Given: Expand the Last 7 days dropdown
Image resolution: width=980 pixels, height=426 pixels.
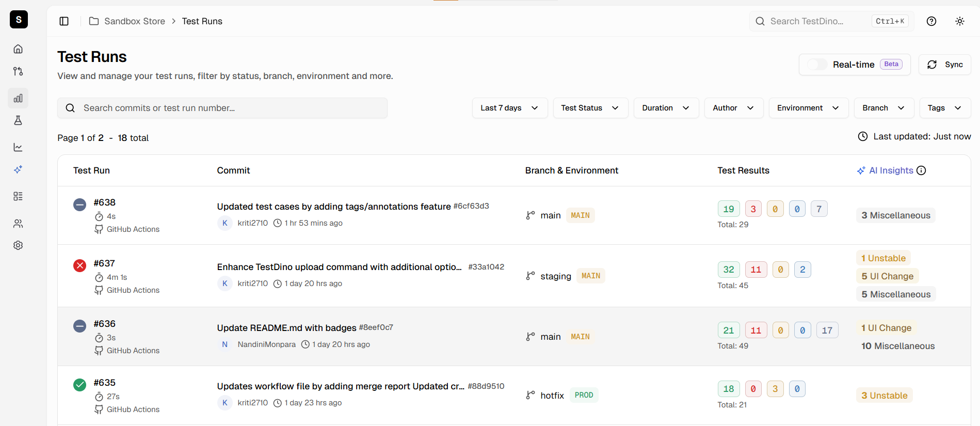Looking at the screenshot, I should (509, 108).
